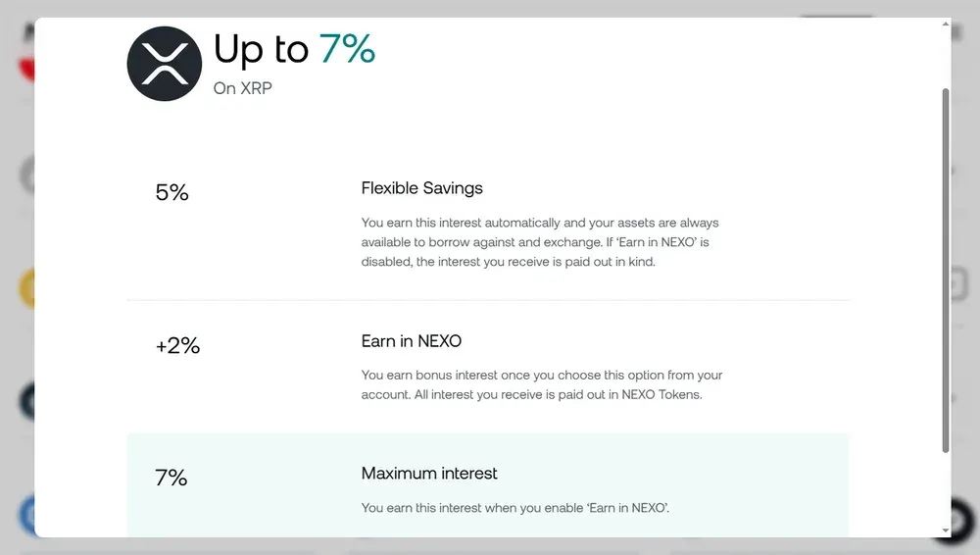This screenshot has width=980, height=555.
Task: Click the scroll down arrow of the popup
Action: tap(946, 530)
